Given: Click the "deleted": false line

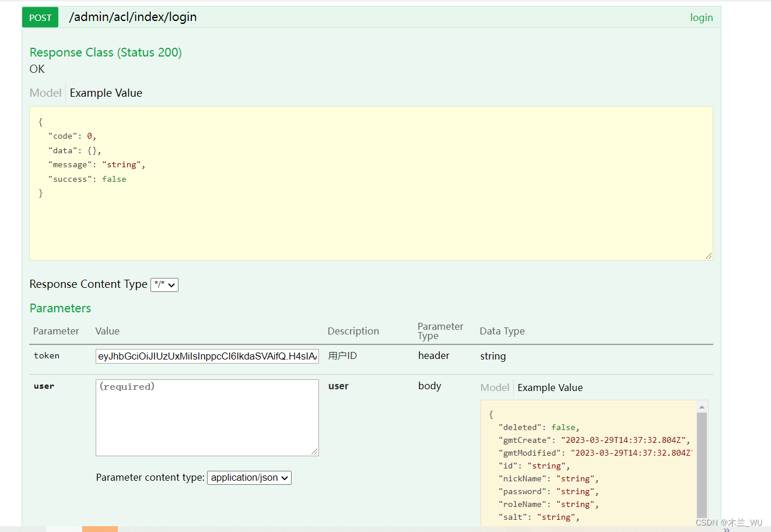Looking at the screenshot, I should click(539, 427).
